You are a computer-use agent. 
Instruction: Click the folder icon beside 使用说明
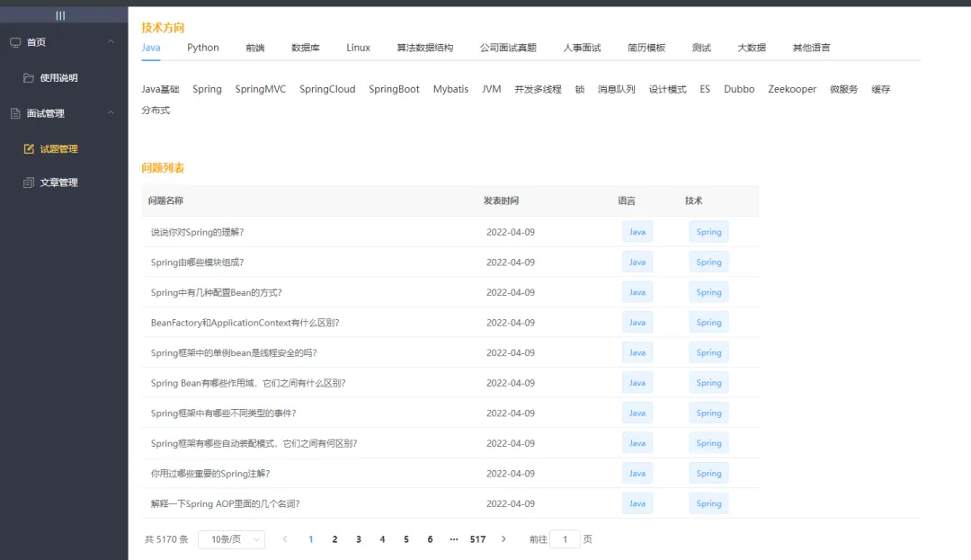pos(29,78)
